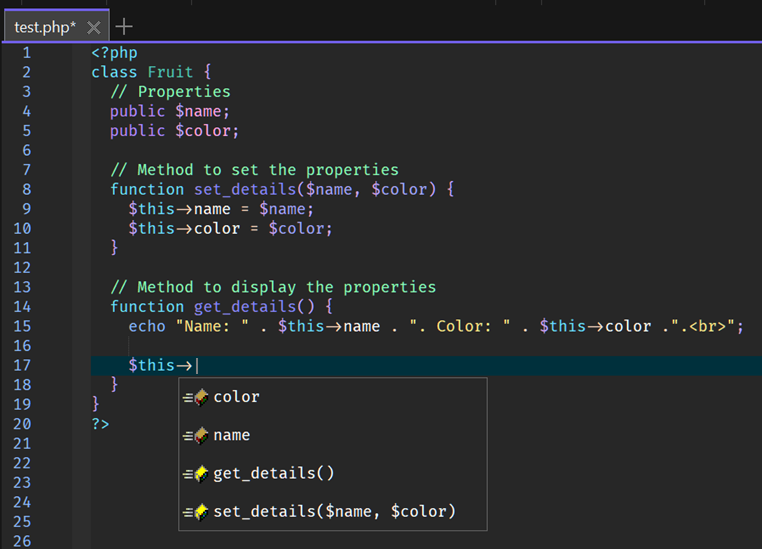Click the get_details function name on line 14
Screen dimensions: 762x549
coord(245,307)
